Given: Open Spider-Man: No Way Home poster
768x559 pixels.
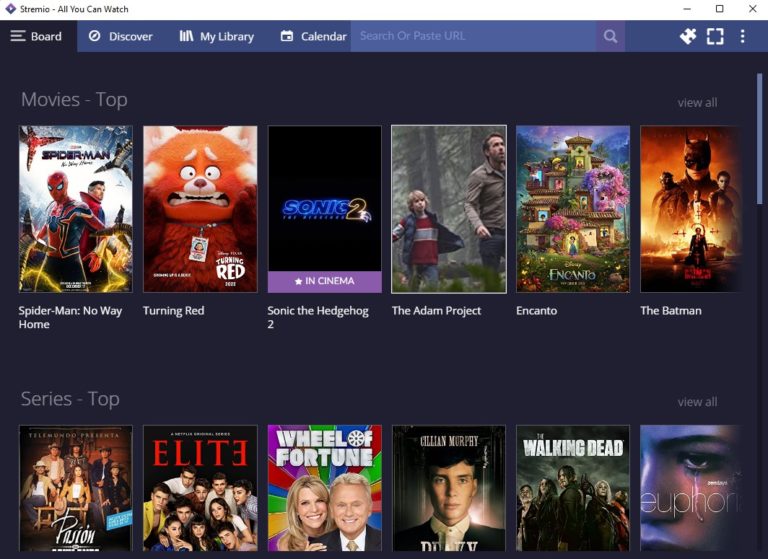Looking at the screenshot, I should [76, 209].
